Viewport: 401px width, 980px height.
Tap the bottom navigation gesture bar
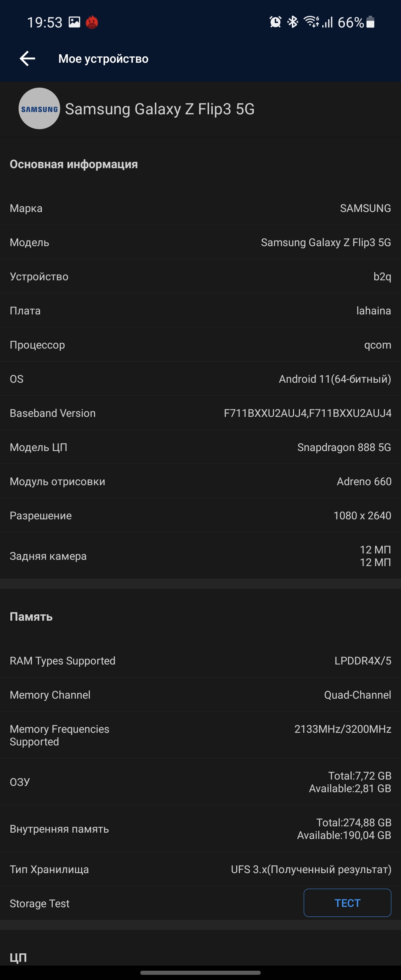tap(200, 973)
